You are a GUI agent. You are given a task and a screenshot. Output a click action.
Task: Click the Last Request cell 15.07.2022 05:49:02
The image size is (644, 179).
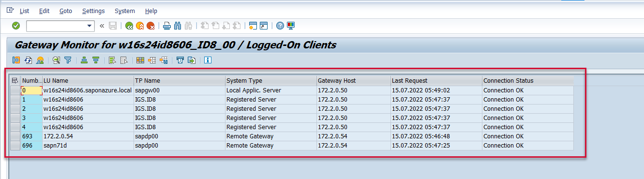[x=436, y=90]
